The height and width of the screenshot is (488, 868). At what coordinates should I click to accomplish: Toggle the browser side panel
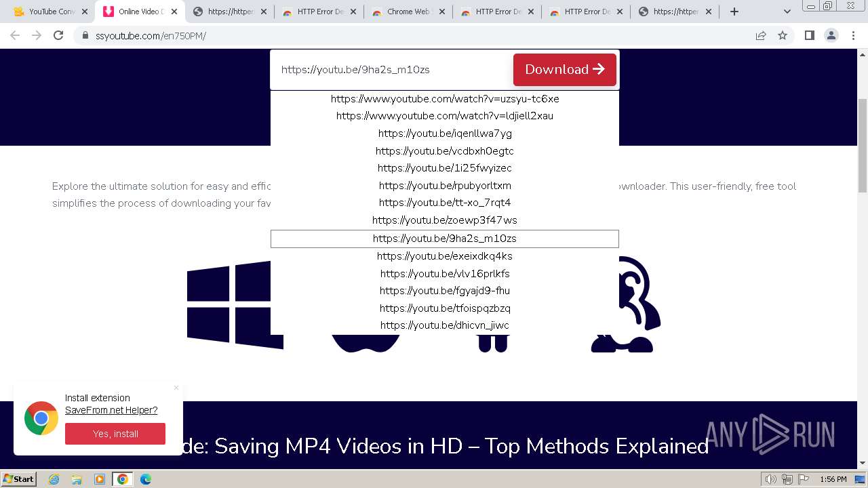pos(809,35)
